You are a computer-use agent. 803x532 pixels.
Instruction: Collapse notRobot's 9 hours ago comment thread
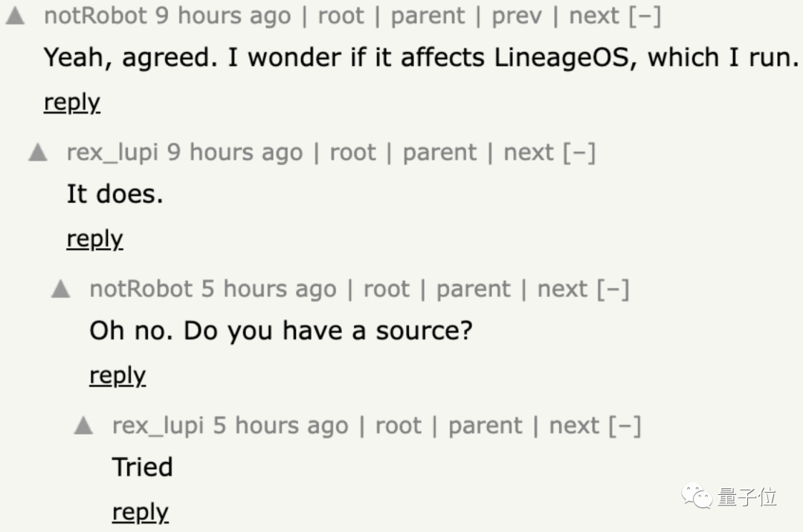645,16
